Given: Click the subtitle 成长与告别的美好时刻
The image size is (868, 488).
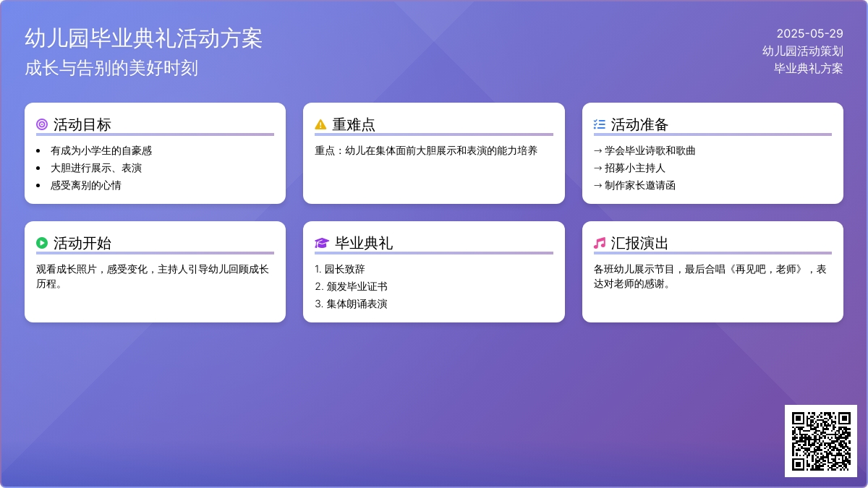Looking at the screenshot, I should click(111, 68).
